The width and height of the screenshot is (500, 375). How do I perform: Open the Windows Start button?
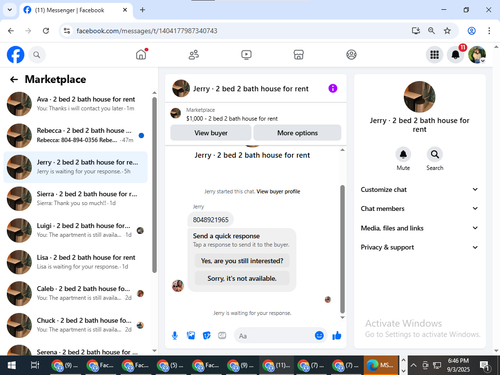[x=12, y=365]
